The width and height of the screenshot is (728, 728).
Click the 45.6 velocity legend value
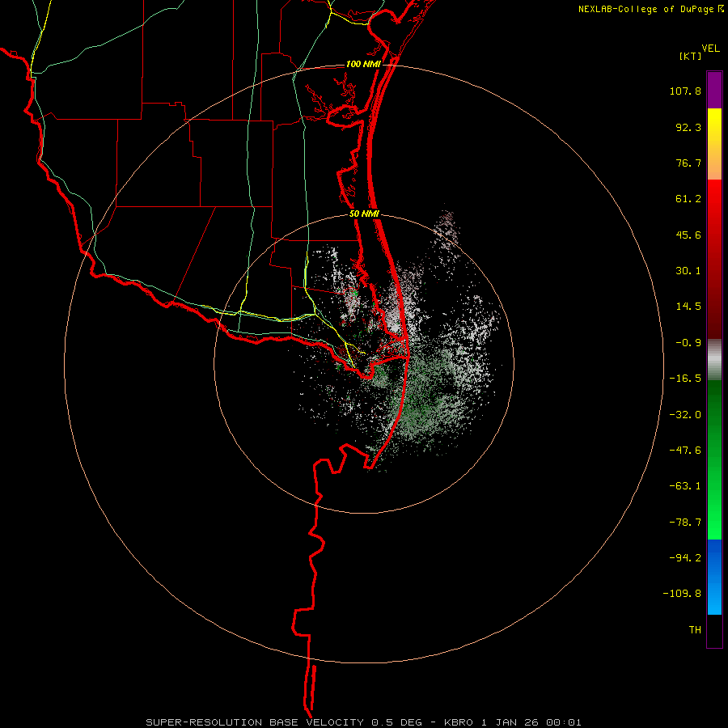pyautogui.click(x=688, y=235)
